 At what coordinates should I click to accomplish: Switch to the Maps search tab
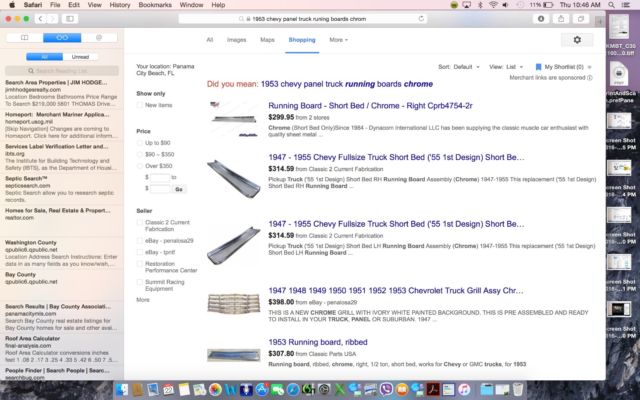(x=267, y=40)
